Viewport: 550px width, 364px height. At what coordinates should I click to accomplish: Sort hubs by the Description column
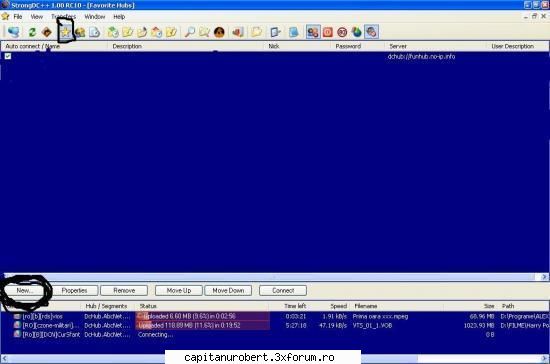tap(186, 46)
